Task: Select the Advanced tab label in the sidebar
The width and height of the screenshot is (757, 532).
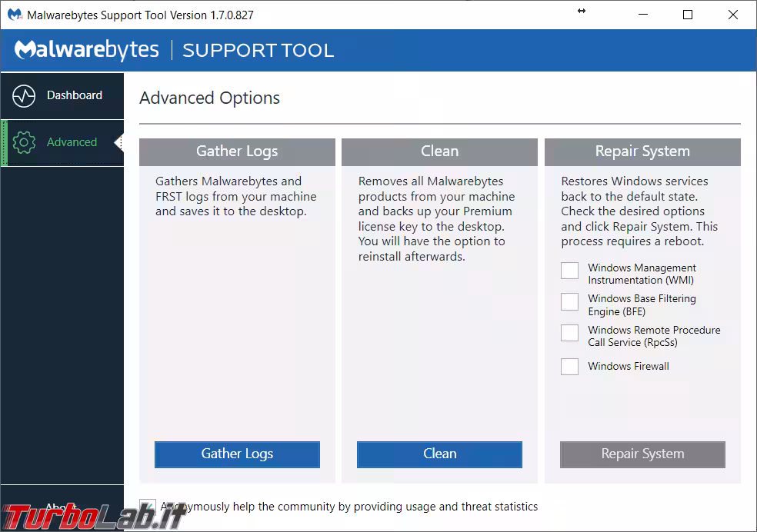Action: 72,142
